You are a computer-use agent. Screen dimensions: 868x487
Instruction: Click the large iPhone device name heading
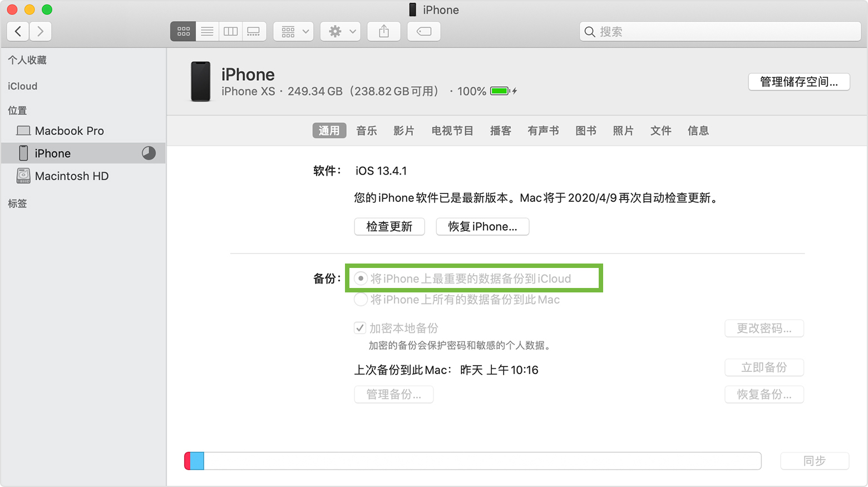coord(248,74)
